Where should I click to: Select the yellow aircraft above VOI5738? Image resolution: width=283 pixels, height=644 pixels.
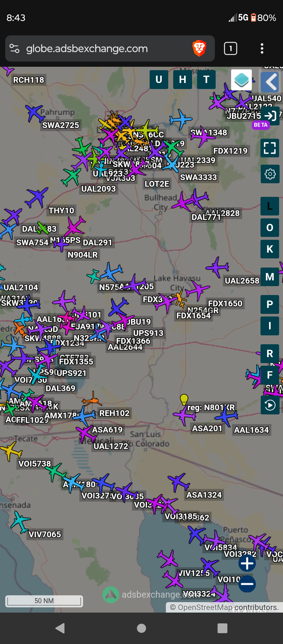[x=11, y=451]
